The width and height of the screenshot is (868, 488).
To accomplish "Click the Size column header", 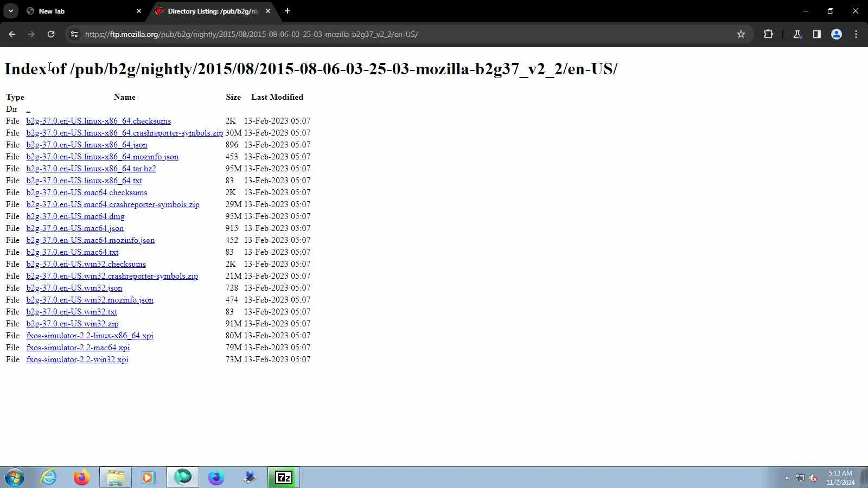I will [x=233, y=97].
